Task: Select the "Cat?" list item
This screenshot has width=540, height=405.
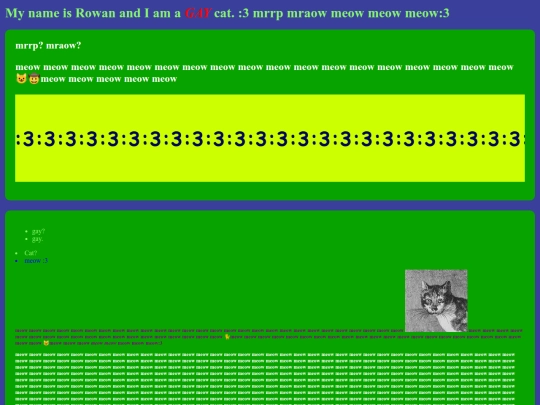Action: [x=31, y=253]
